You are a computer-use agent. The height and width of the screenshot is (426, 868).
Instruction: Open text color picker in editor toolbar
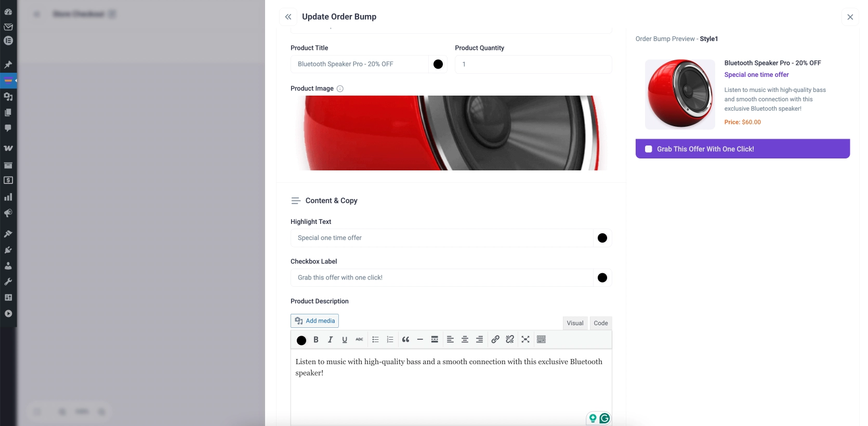click(301, 340)
